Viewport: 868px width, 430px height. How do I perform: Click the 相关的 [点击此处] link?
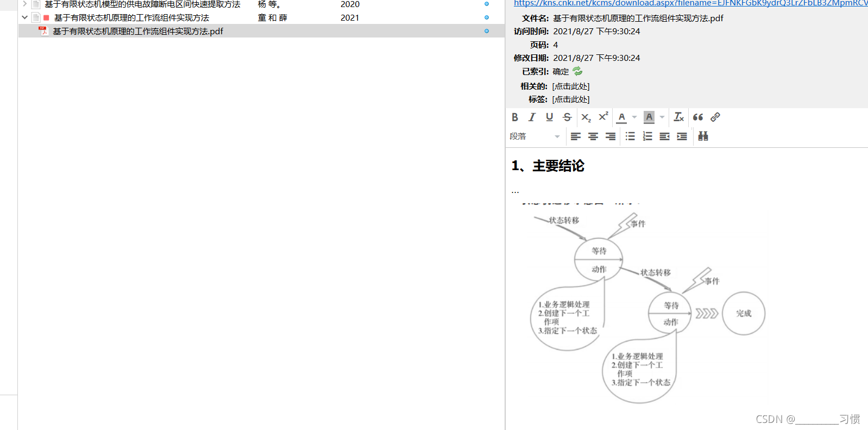point(571,86)
